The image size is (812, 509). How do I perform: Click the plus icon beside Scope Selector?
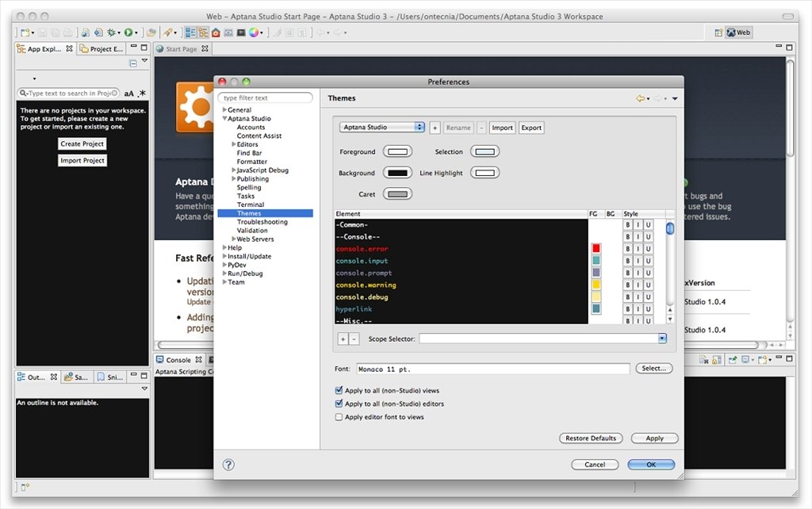(x=343, y=339)
